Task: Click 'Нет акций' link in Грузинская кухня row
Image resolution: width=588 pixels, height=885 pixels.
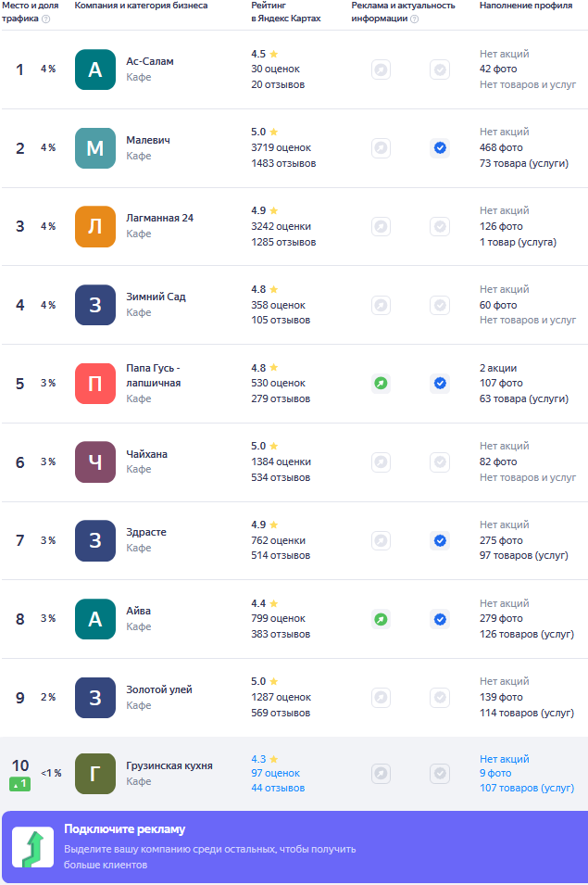Action: click(504, 759)
